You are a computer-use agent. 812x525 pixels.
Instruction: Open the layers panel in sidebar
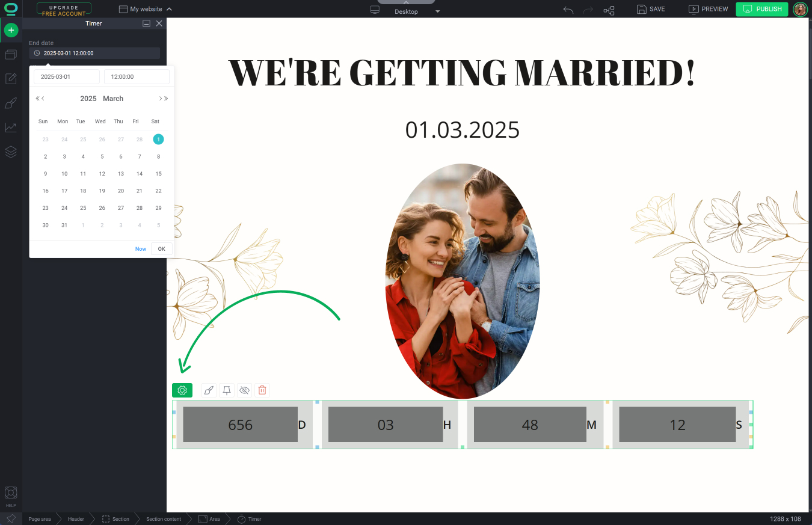click(x=11, y=152)
